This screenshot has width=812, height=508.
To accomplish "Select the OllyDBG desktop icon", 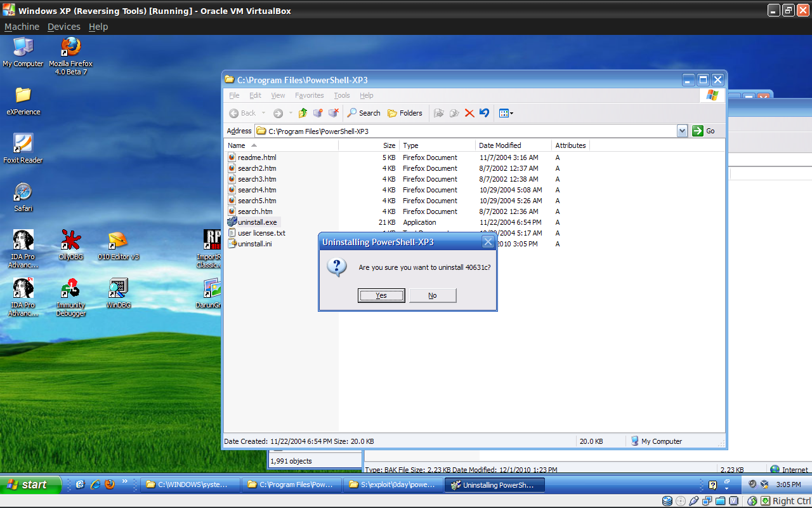I will (70, 246).
